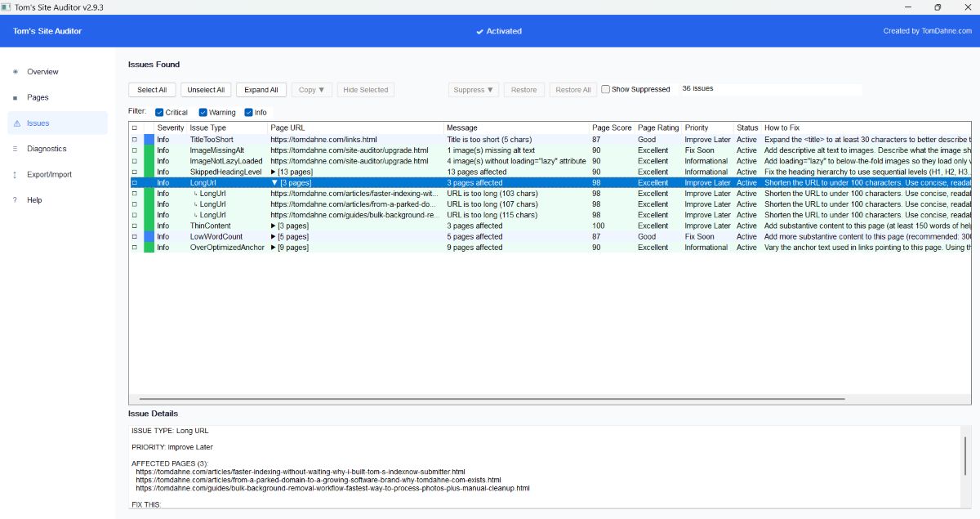Enable Show Suppressed
This screenshot has height=519, width=980.
[604, 88]
